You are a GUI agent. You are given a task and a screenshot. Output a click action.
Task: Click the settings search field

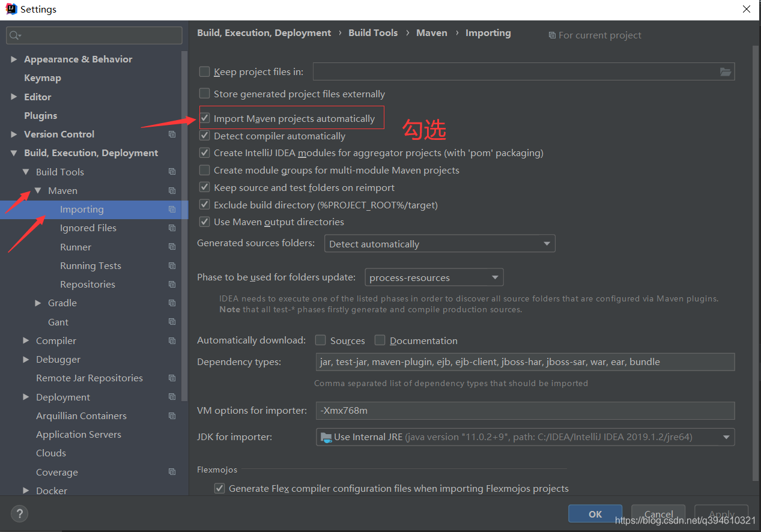[94, 35]
